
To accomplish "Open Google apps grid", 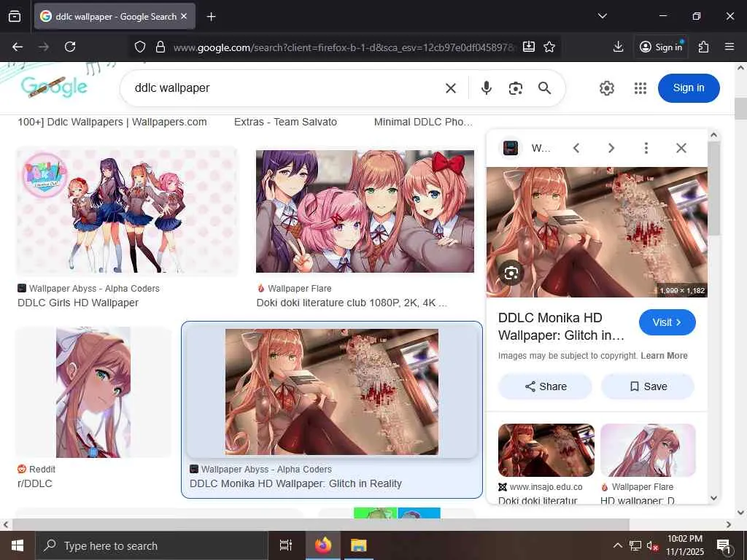I will pyautogui.click(x=640, y=88).
